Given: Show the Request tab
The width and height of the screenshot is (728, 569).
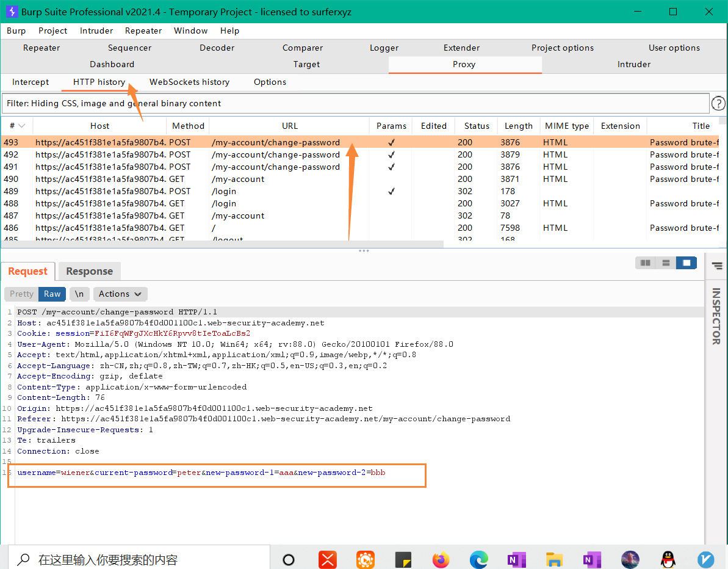Looking at the screenshot, I should coord(28,271).
